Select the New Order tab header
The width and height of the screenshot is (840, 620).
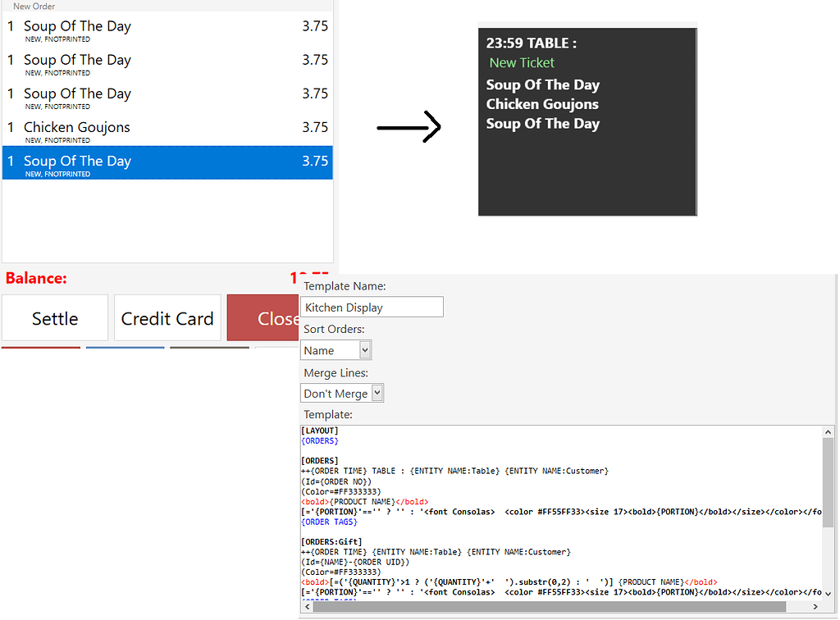point(34,6)
